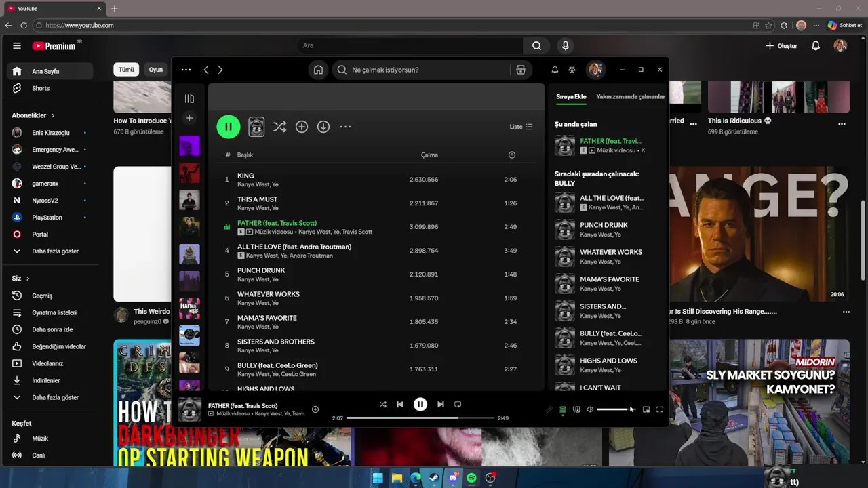Open the lyrics microphone icon

549,409
